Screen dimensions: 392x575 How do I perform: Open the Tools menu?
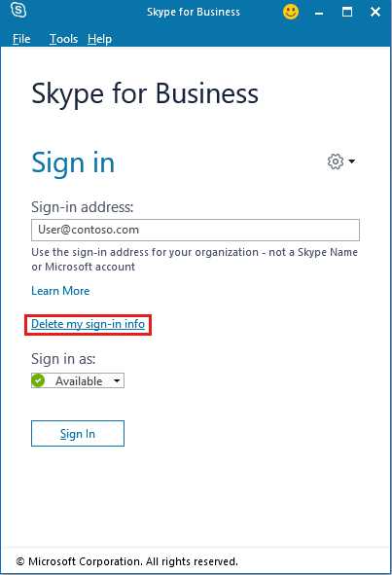coord(63,39)
